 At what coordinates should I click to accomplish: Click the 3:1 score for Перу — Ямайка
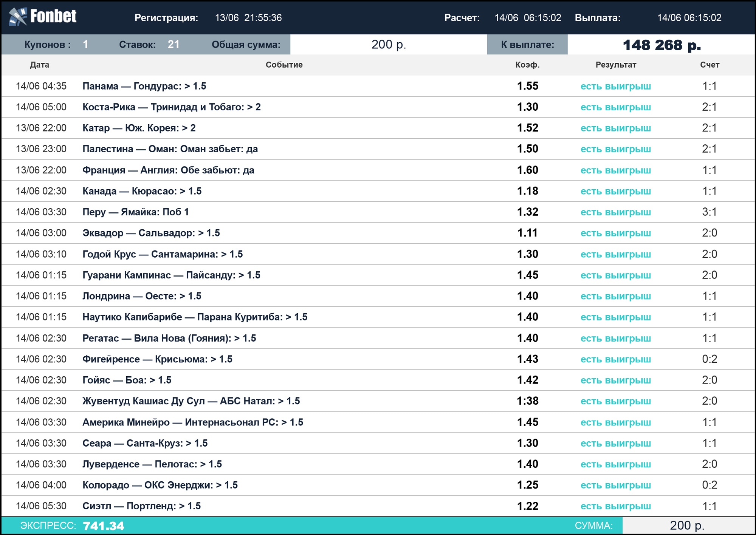click(710, 212)
